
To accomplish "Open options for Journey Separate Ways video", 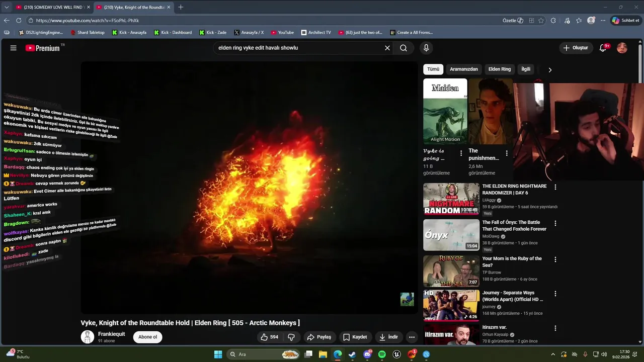I will pyautogui.click(x=555, y=294).
